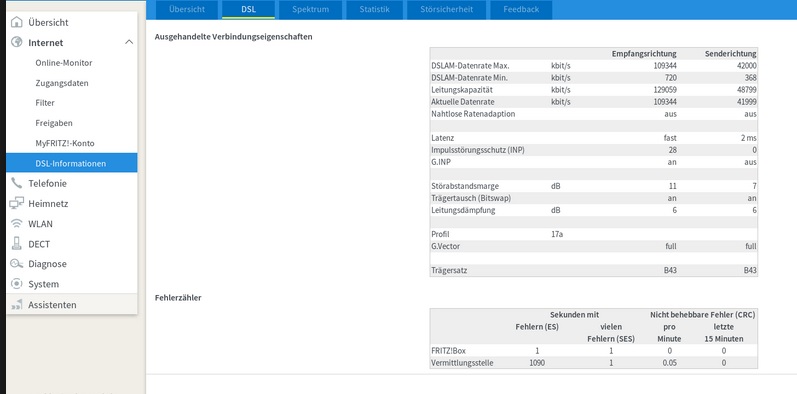The image size is (797, 394).
Task: Click the Trägersatz row label
Action: (x=449, y=270)
